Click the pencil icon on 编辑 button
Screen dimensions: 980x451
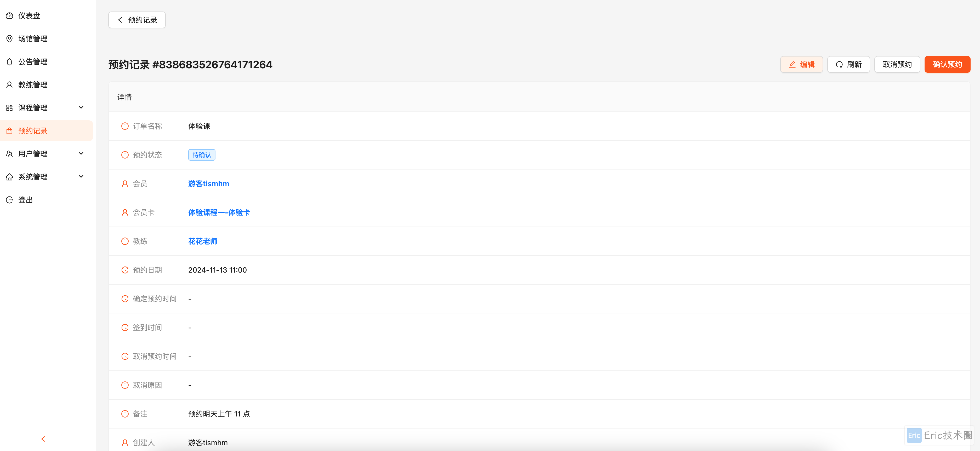coord(792,64)
